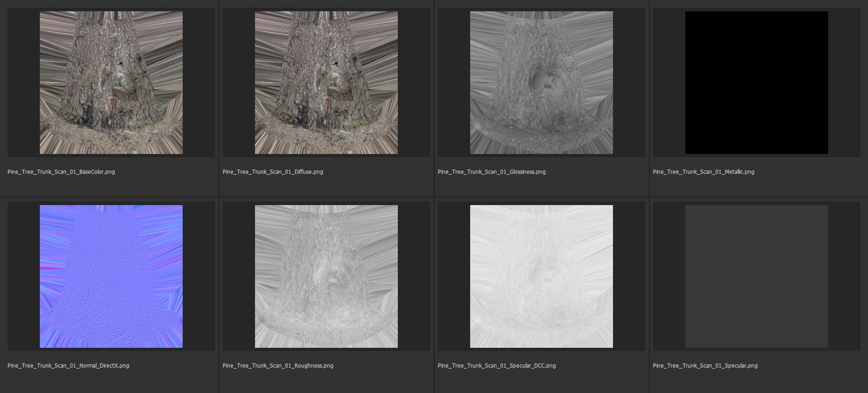This screenshot has height=393, width=868.
Task: Select the nearly white Specular_DCC map thumbnail
Action: [x=542, y=276]
